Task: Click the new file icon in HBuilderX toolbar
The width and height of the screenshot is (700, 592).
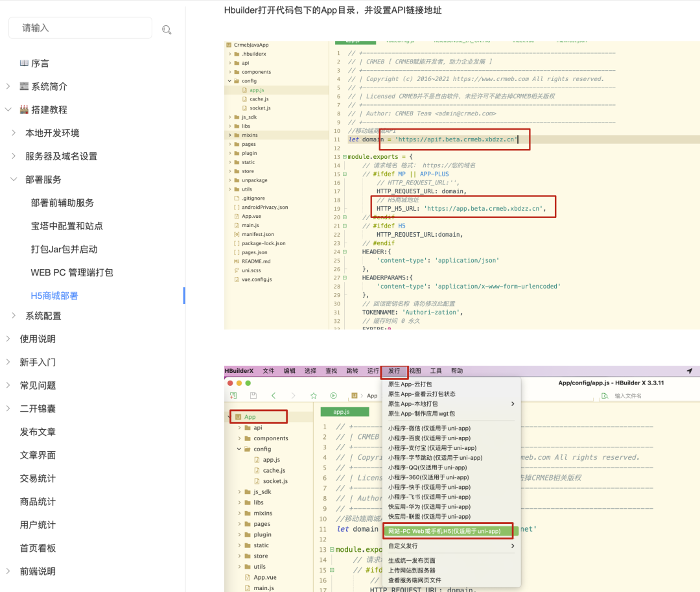Action: [233, 396]
